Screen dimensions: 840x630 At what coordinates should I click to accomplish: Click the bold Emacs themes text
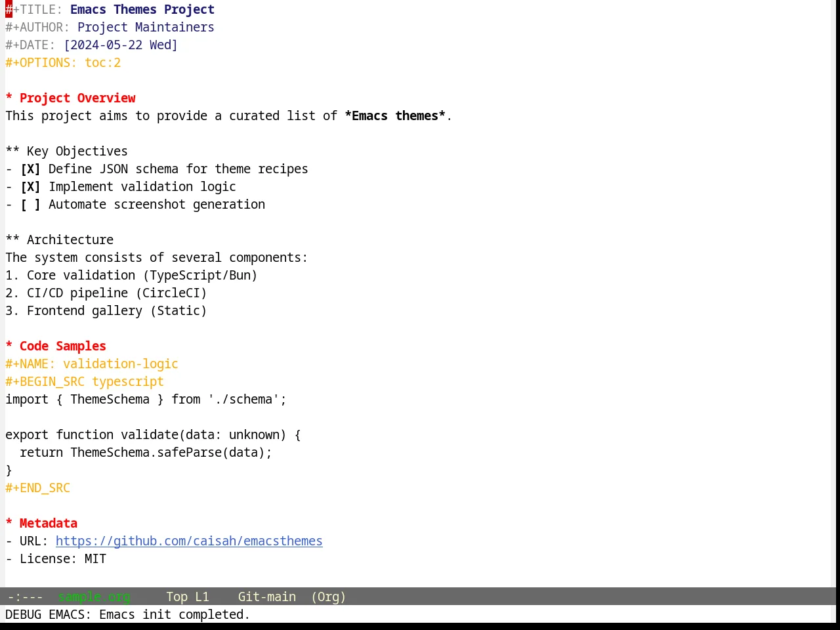tap(395, 116)
